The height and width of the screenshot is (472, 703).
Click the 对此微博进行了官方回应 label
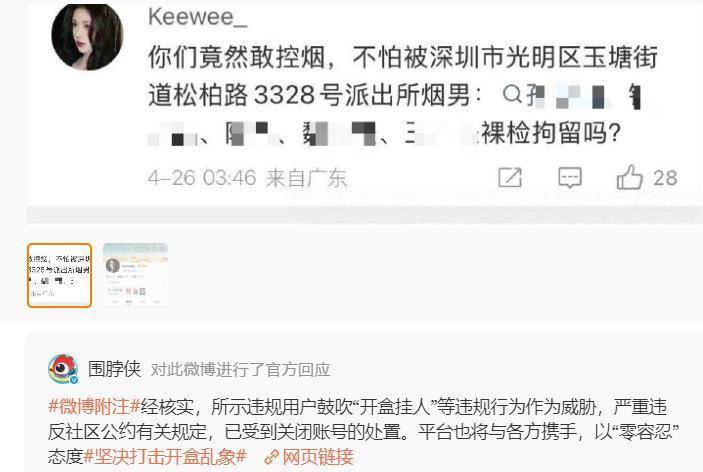coord(240,370)
